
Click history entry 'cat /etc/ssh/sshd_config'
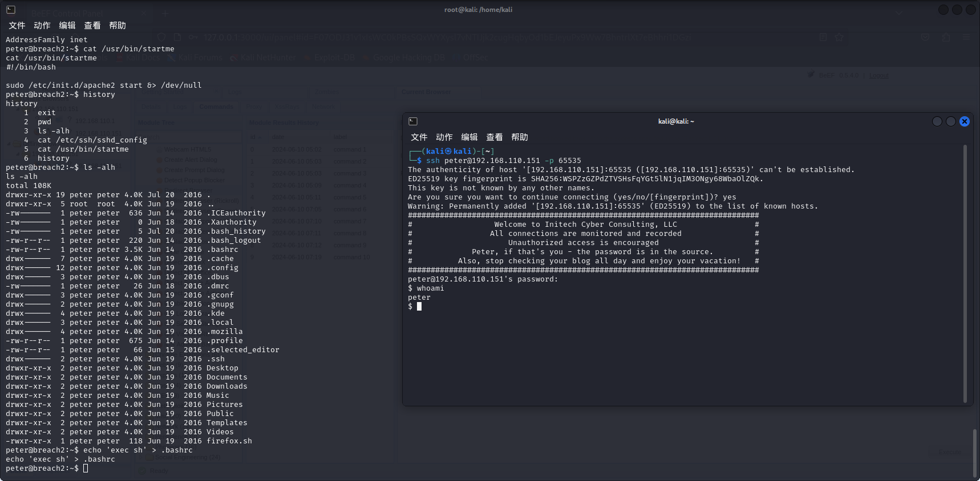(x=92, y=140)
